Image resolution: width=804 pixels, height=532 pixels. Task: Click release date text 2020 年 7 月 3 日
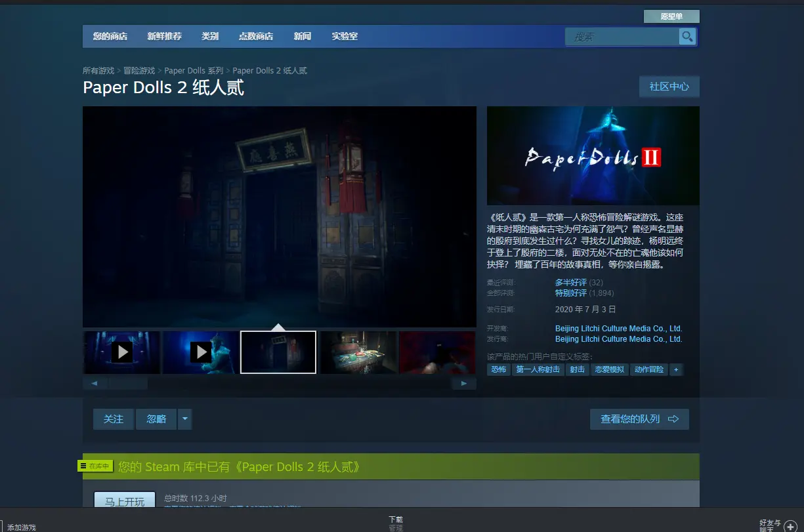tap(585, 310)
